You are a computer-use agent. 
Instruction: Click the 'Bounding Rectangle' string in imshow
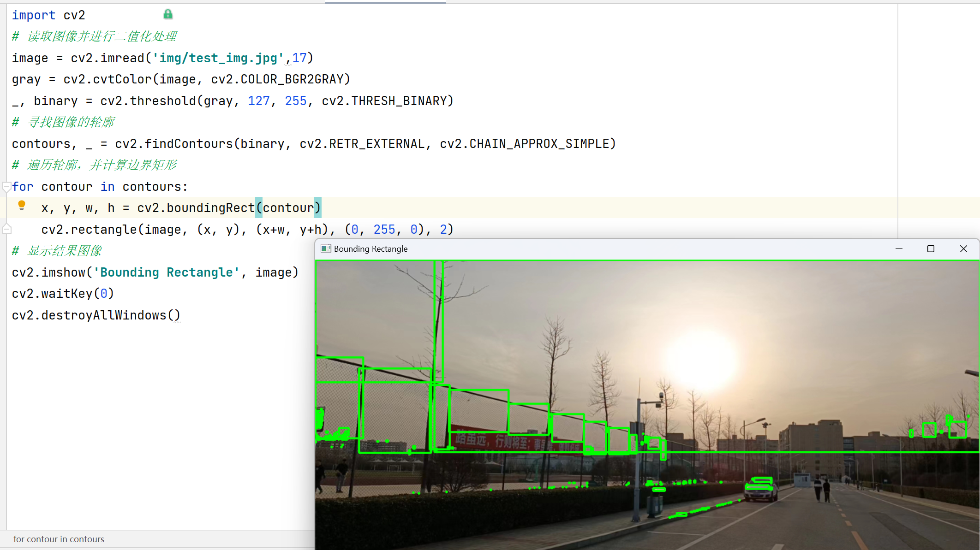pos(167,272)
